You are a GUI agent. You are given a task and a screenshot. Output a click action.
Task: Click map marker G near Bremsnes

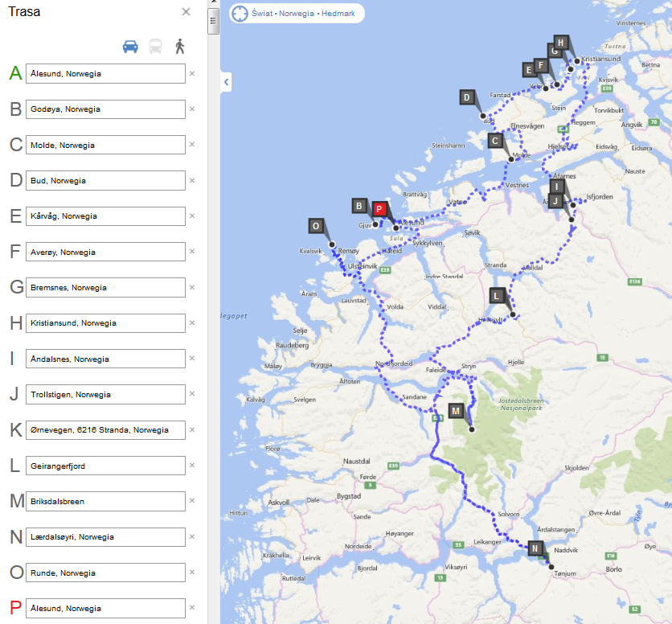point(553,52)
